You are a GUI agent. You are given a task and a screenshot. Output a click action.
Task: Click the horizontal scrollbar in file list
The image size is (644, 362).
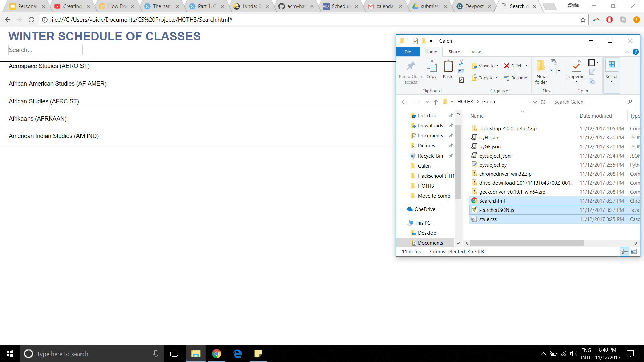527,243
